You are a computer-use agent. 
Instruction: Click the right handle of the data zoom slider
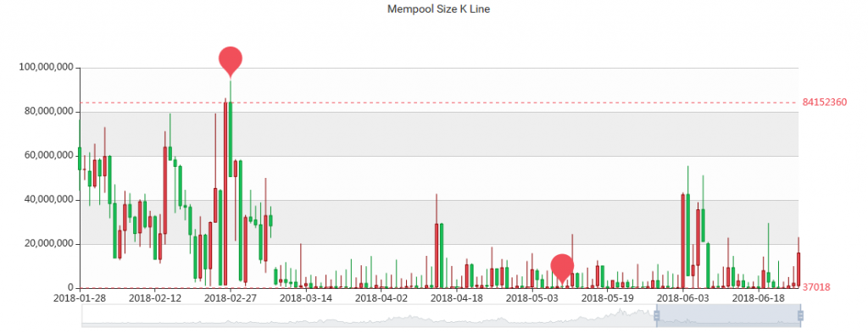[x=800, y=315]
